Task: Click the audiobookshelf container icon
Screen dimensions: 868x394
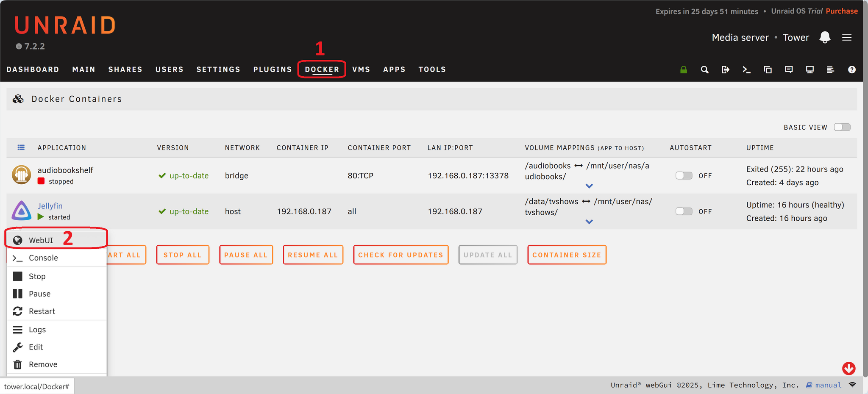Action: coord(21,175)
